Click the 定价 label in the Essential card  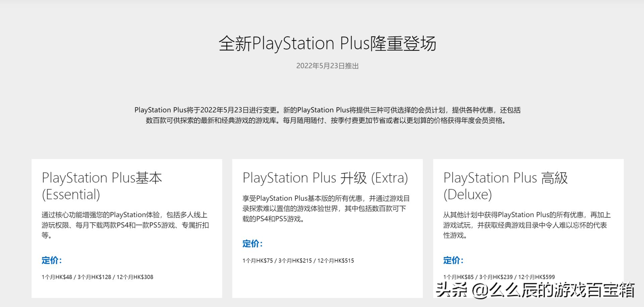pos(52,260)
